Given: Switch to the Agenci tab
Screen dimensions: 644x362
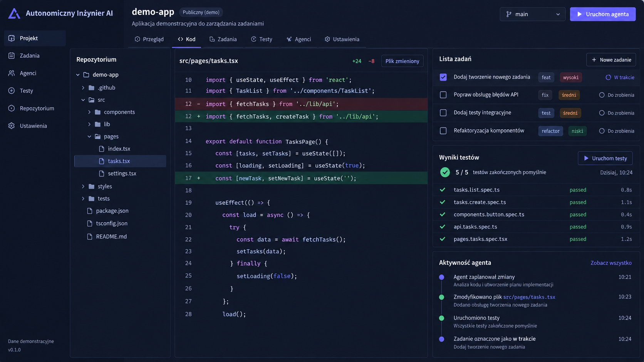Looking at the screenshot, I should click(299, 39).
